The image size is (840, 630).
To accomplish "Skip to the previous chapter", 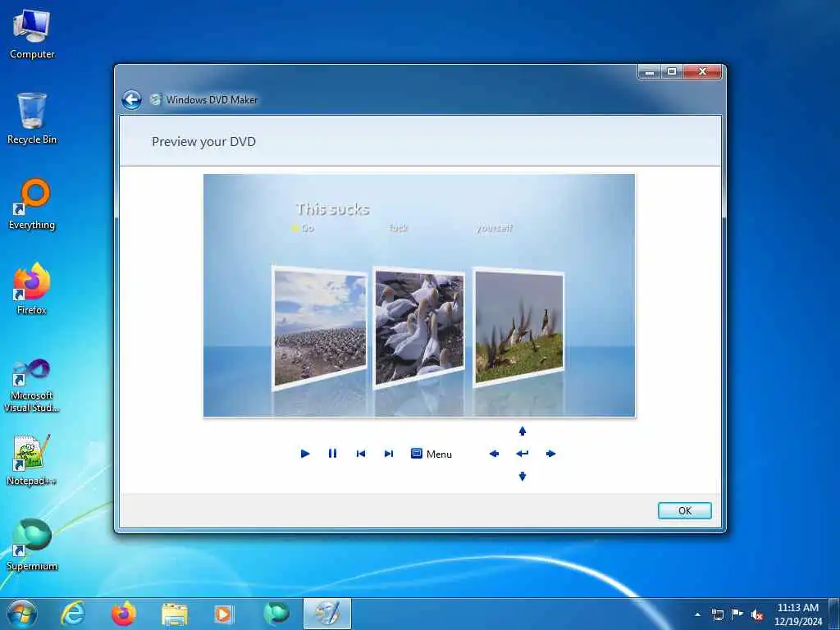I will tap(361, 454).
